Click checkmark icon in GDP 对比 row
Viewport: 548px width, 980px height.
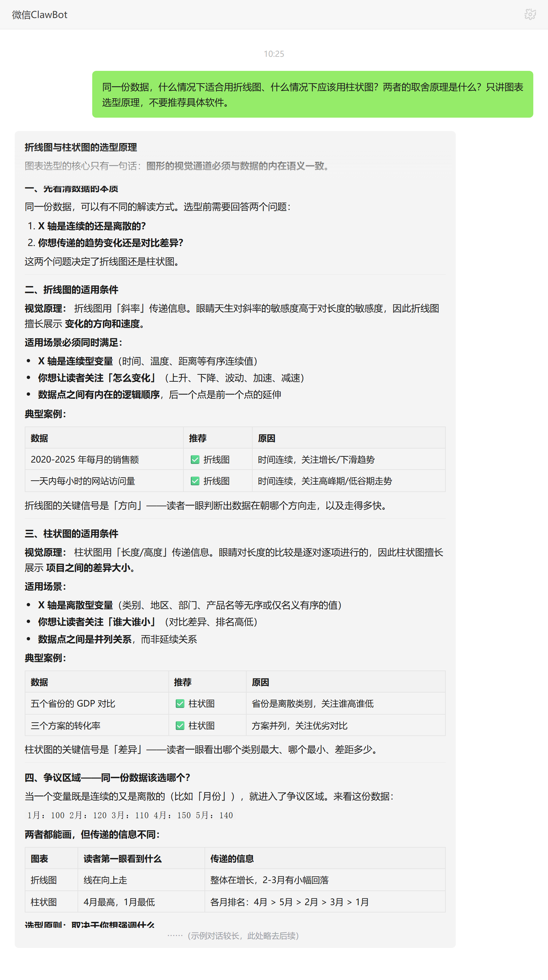[180, 704]
